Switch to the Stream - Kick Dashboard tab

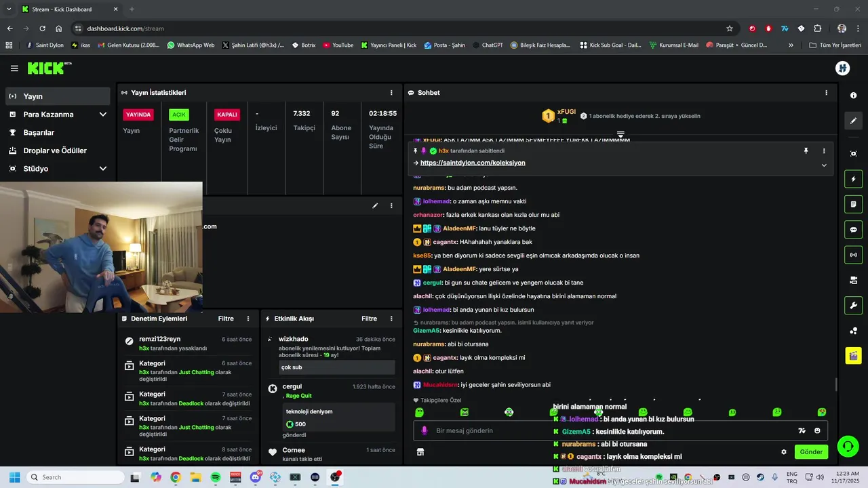pos(68,9)
